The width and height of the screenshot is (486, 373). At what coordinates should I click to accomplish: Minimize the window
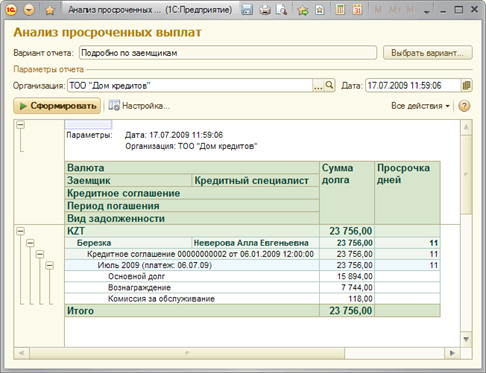[x=443, y=11]
